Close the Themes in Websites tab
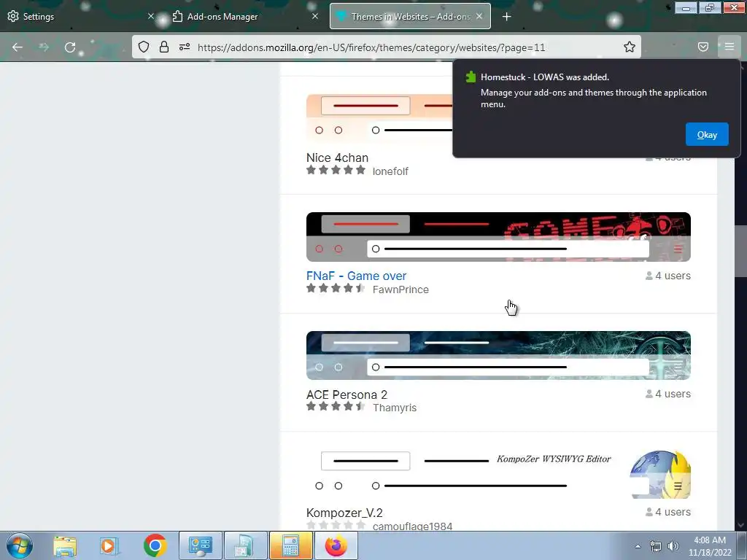 click(x=479, y=16)
